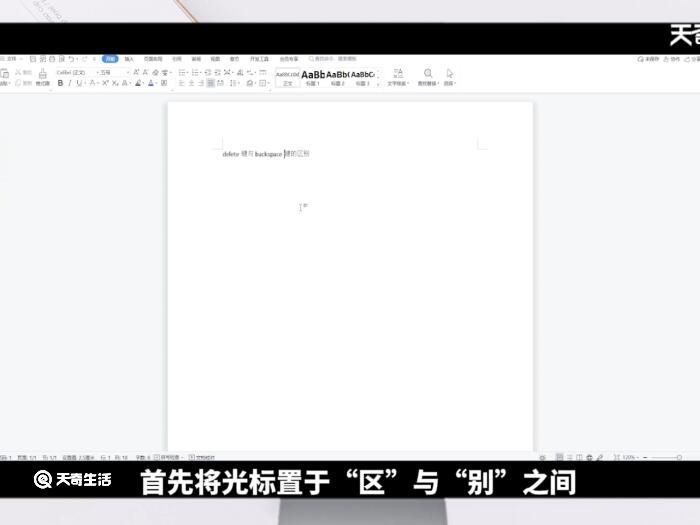Click the clear formatting eraser icon
Screen dimensions: 700x525
155,72
